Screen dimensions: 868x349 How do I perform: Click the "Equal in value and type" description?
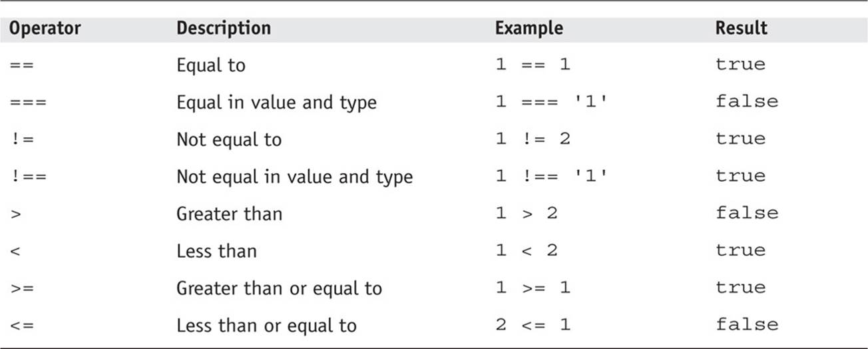coord(276,103)
